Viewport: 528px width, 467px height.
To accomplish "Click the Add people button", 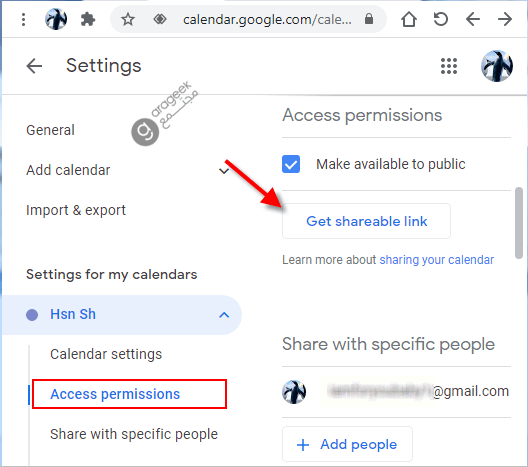I will 347,444.
